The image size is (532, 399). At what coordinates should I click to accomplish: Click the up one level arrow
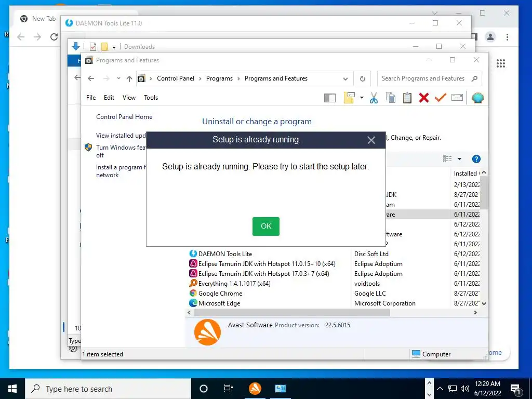pyautogui.click(x=129, y=79)
